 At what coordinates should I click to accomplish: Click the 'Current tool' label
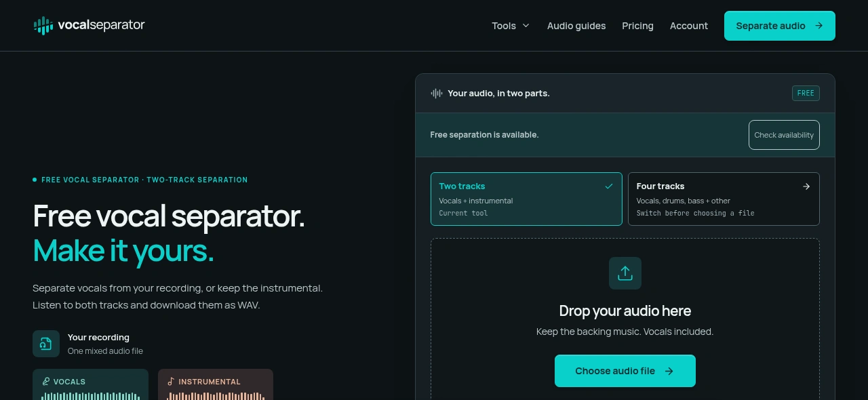coord(463,213)
